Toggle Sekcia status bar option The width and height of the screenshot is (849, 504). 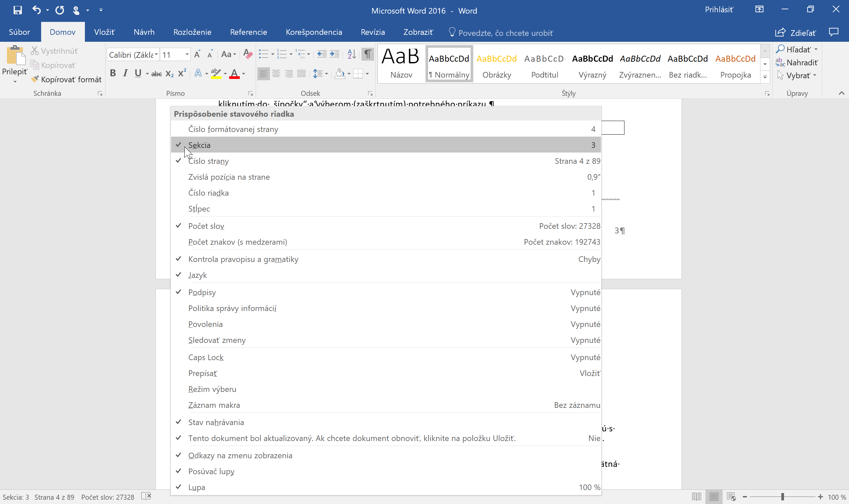pos(386,145)
